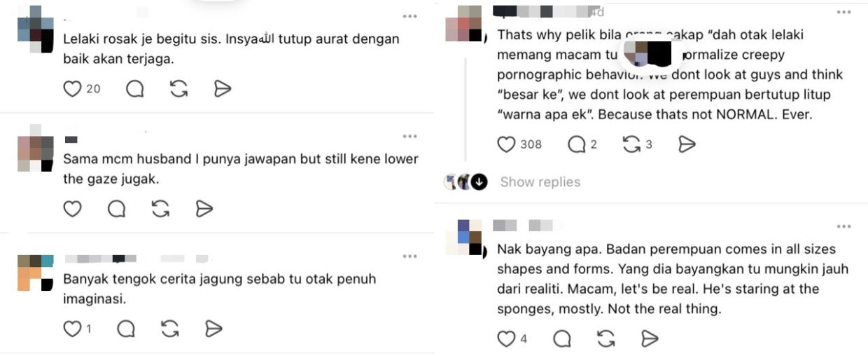The height and width of the screenshot is (356, 868).
Task: Show replies under the 308-likes post
Action: (x=540, y=182)
